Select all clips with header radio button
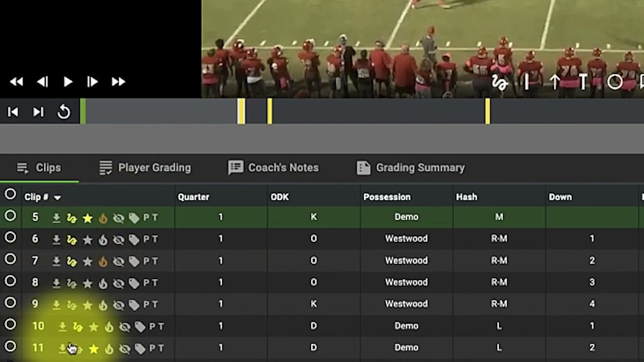 10,194
